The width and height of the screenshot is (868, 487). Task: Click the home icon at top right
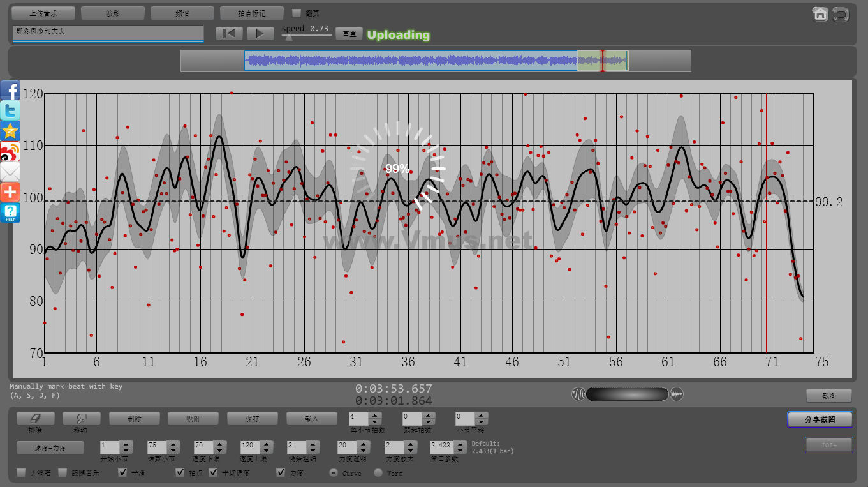point(820,14)
